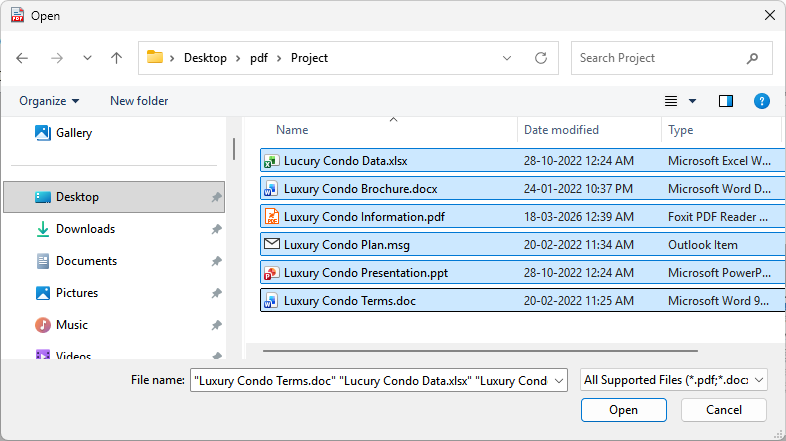Image resolution: width=786 pixels, height=441 pixels.
Task: Click the envelope icon of Luxury Condo Plan.msg
Action: click(x=271, y=244)
